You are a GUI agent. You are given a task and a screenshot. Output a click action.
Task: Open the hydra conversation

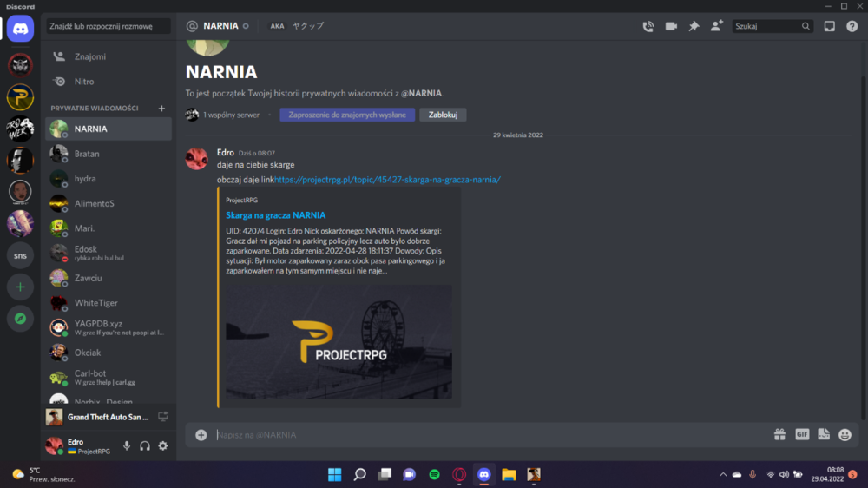click(108, 178)
